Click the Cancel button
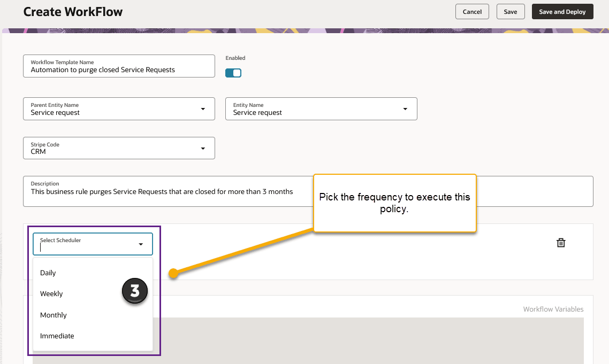This screenshot has width=609, height=364. 472,11
